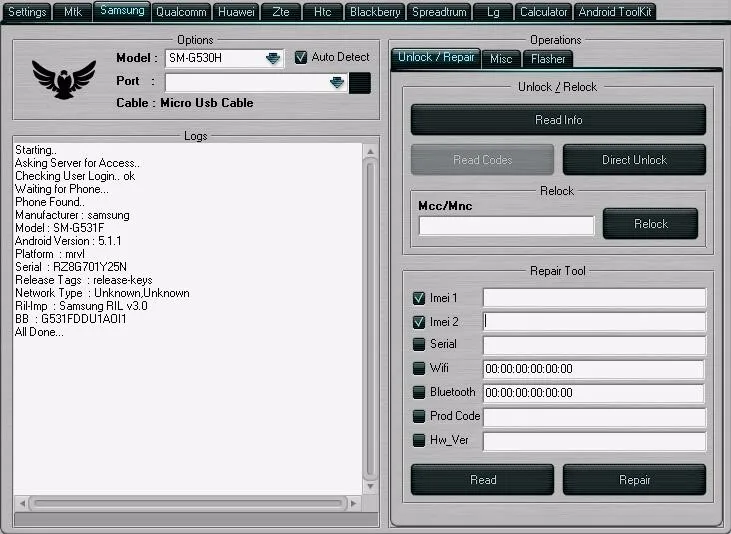The image size is (731, 534).
Task: Click the Repair button
Action: (634, 480)
